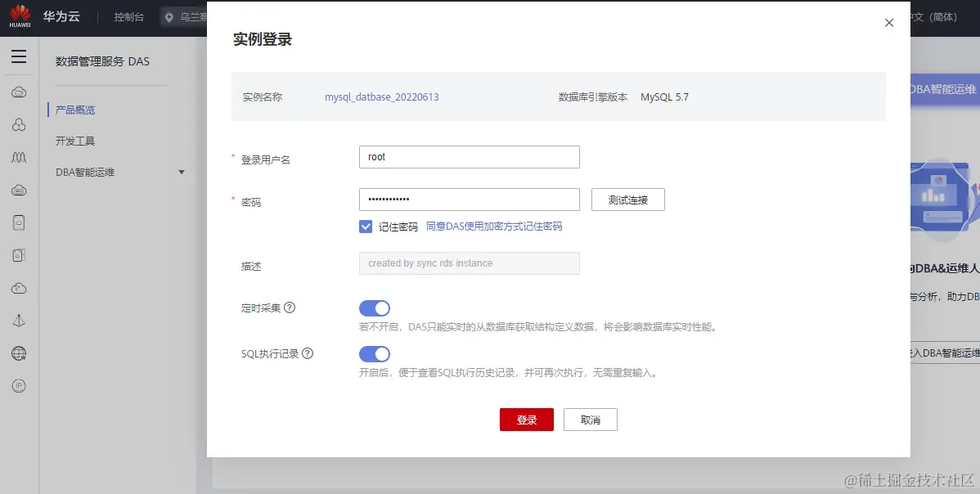The height and width of the screenshot is (494, 980).
Task: Click the location pin region icon
Action: click(x=169, y=17)
